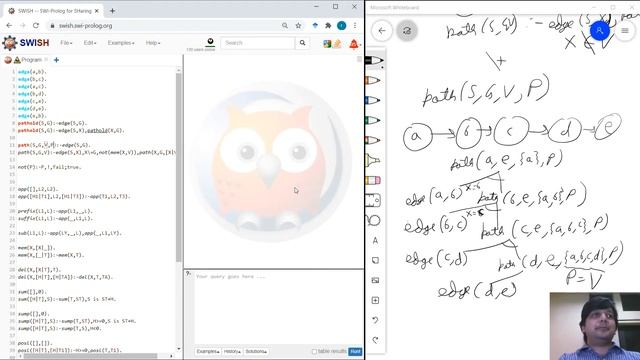Expand the query History dropdown
The width and height of the screenshot is (640, 360).
click(232, 351)
